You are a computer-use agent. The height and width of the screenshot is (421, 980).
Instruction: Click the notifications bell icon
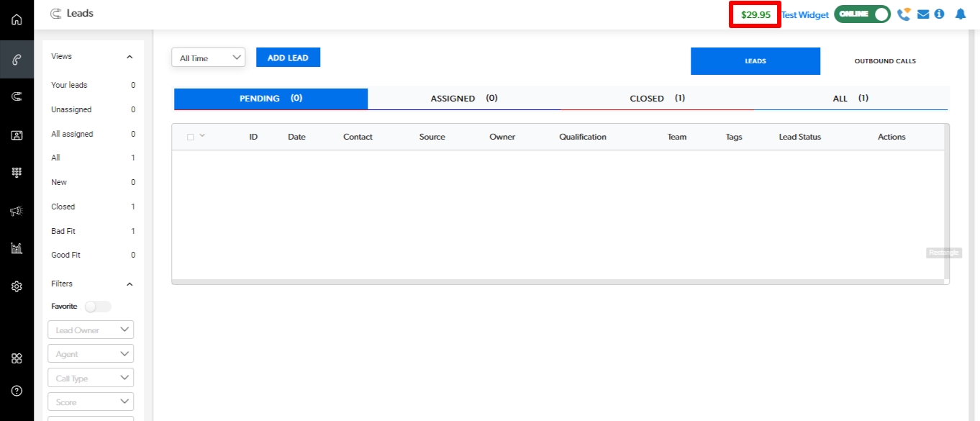pyautogui.click(x=960, y=14)
